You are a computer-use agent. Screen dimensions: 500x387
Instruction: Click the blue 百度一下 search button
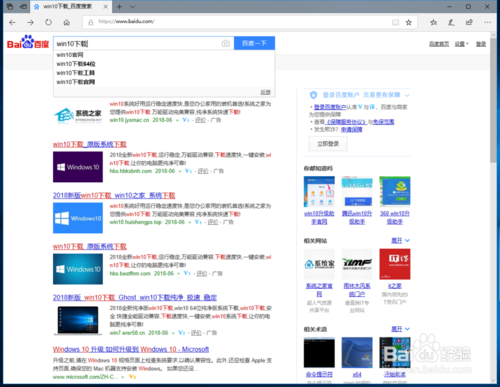coord(254,43)
